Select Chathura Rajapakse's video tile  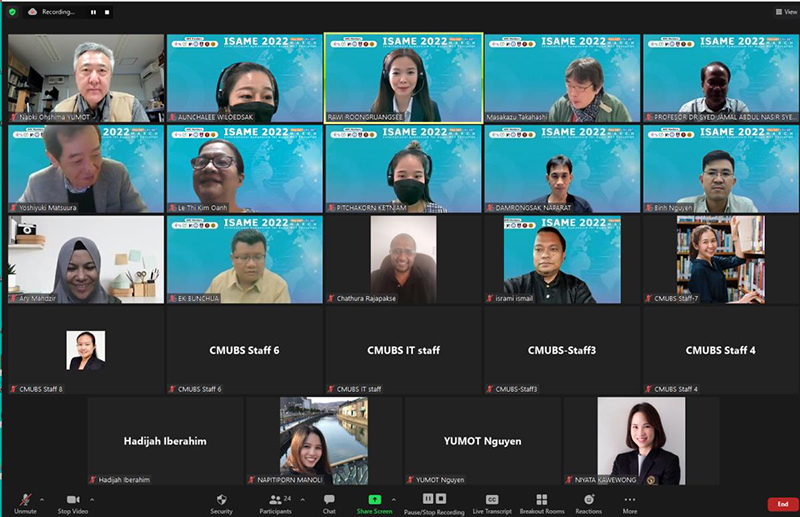click(x=404, y=260)
